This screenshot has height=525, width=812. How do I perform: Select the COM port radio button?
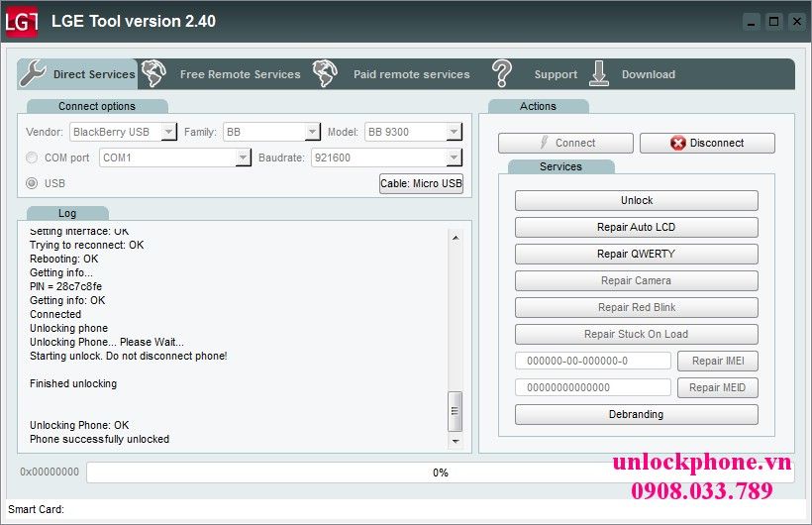tap(33, 157)
